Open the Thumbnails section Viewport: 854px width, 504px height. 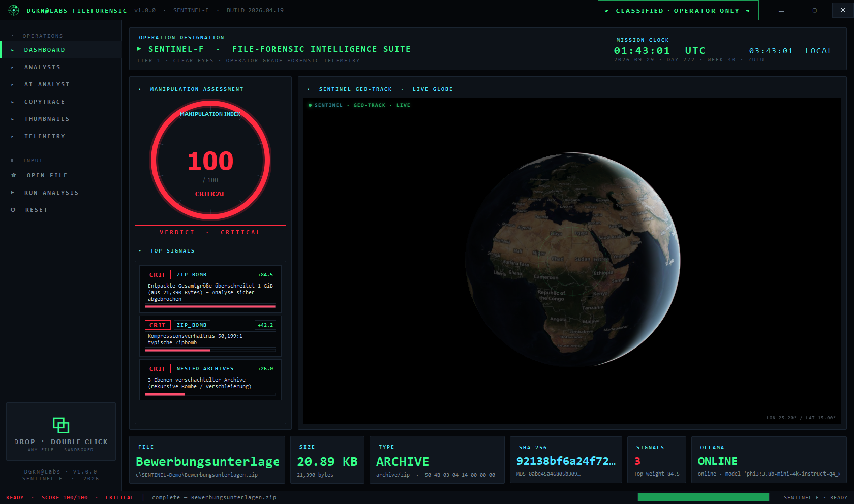point(61,119)
